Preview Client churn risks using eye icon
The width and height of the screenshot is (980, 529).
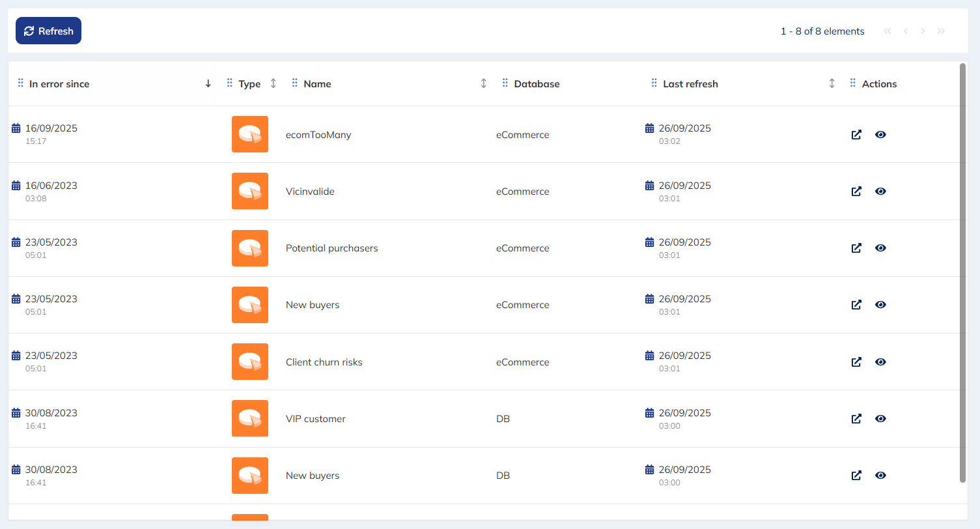tap(880, 362)
